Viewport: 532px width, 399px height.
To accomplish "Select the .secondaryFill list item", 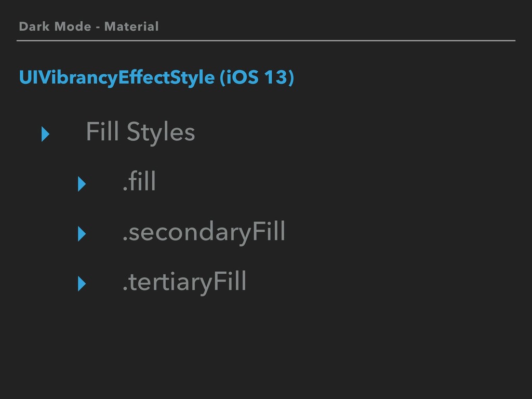I will (x=204, y=232).
